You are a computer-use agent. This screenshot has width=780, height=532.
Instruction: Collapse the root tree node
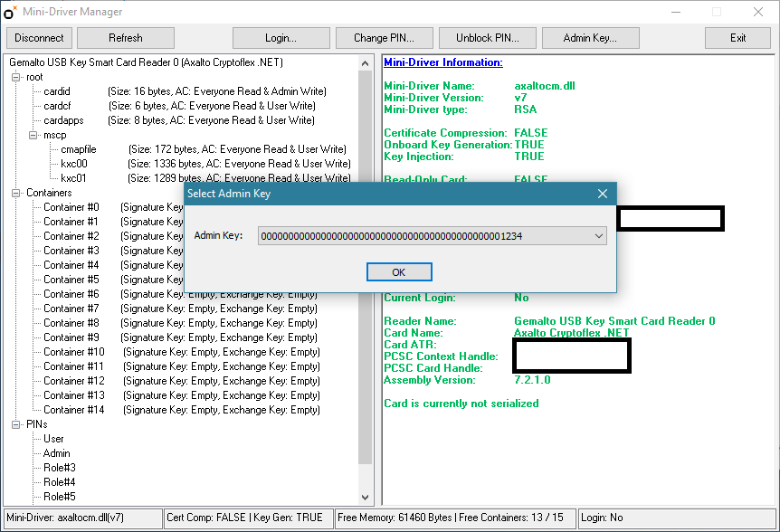pyautogui.click(x=16, y=77)
